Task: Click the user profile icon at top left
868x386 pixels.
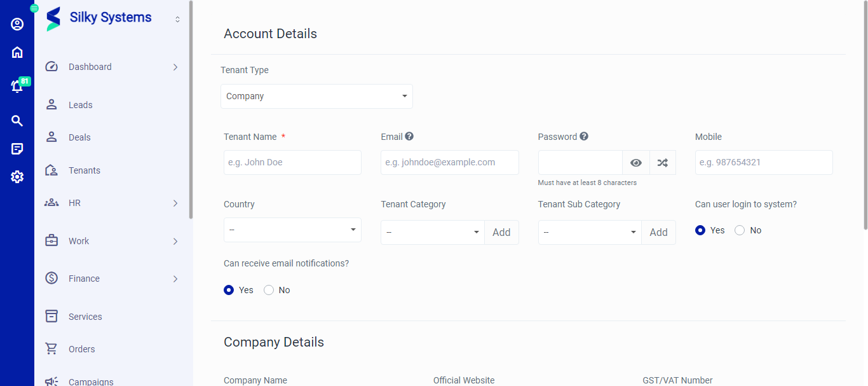Action: point(17,24)
